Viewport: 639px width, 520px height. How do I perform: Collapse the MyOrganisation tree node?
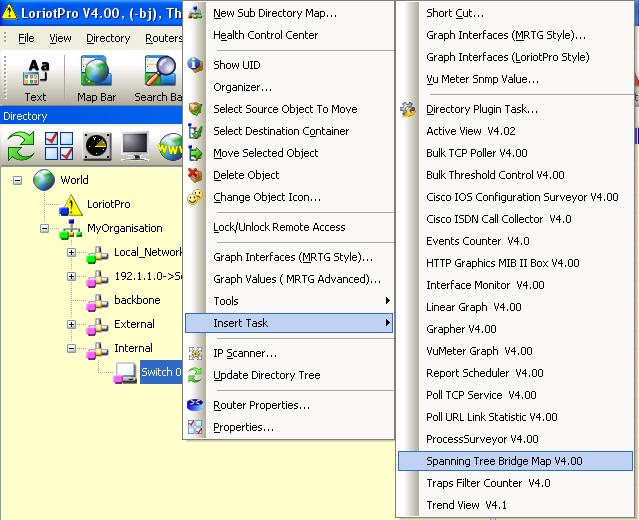44,228
